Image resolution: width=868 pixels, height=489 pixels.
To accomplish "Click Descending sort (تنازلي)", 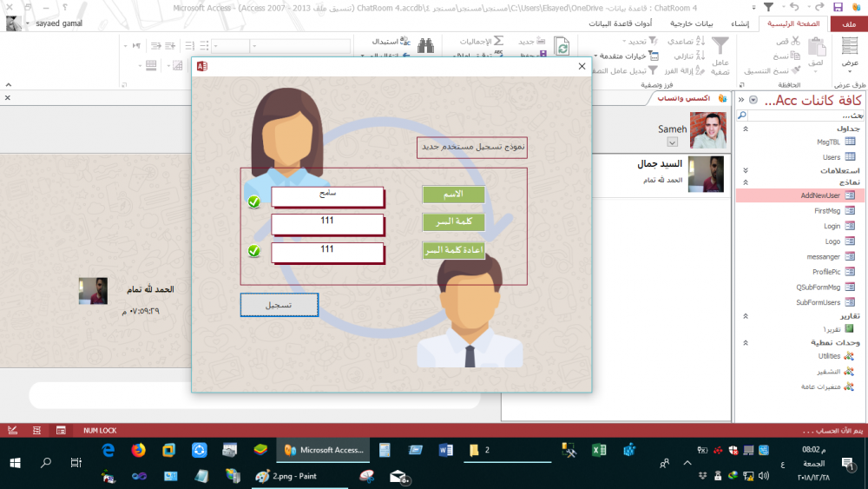I will (689, 56).
